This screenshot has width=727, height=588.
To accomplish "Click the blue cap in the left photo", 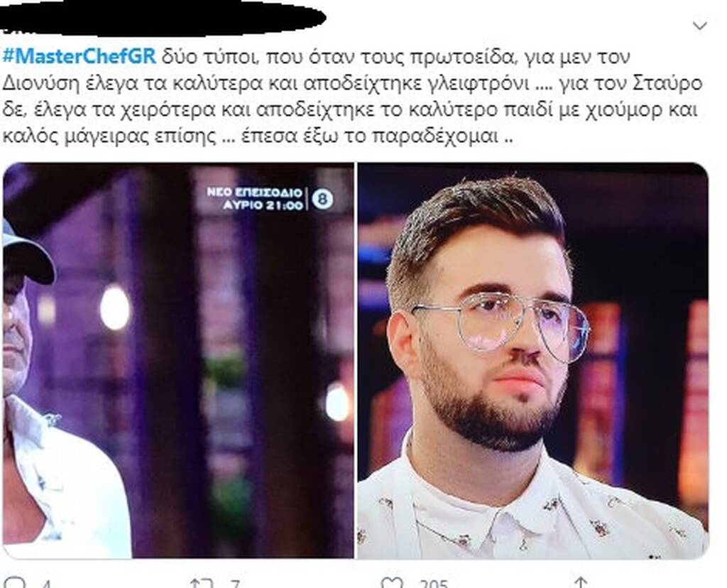I will 27,252.
